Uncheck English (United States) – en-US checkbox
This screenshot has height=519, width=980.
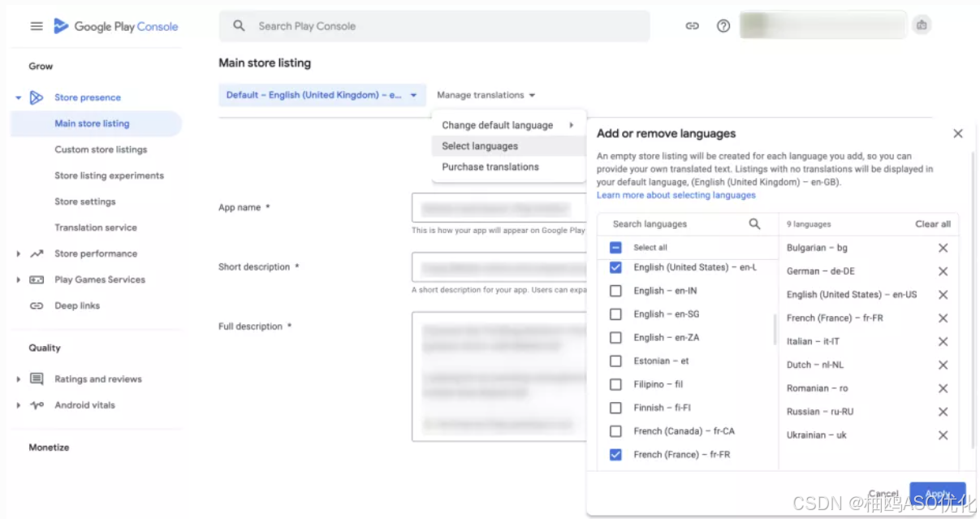pos(615,267)
